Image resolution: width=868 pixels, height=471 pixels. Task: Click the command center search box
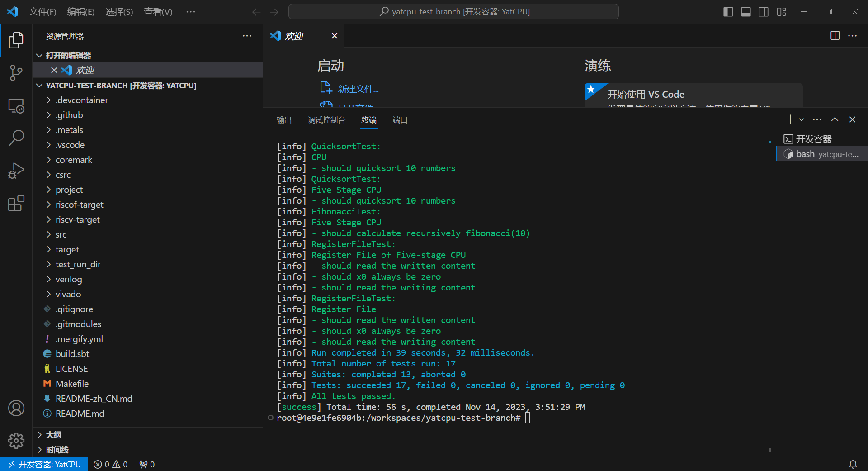453,12
